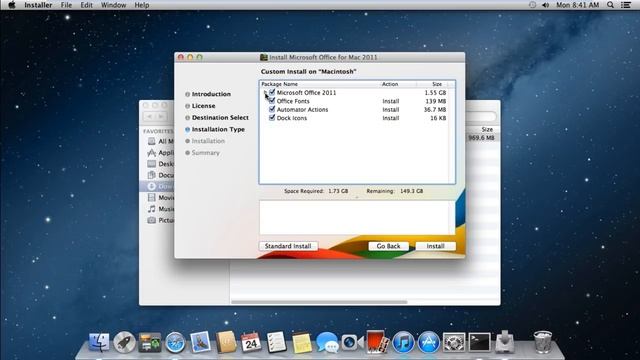Image resolution: width=640 pixels, height=360 pixels.
Task: Open Mail stamp icon in Dock
Action: point(200,342)
